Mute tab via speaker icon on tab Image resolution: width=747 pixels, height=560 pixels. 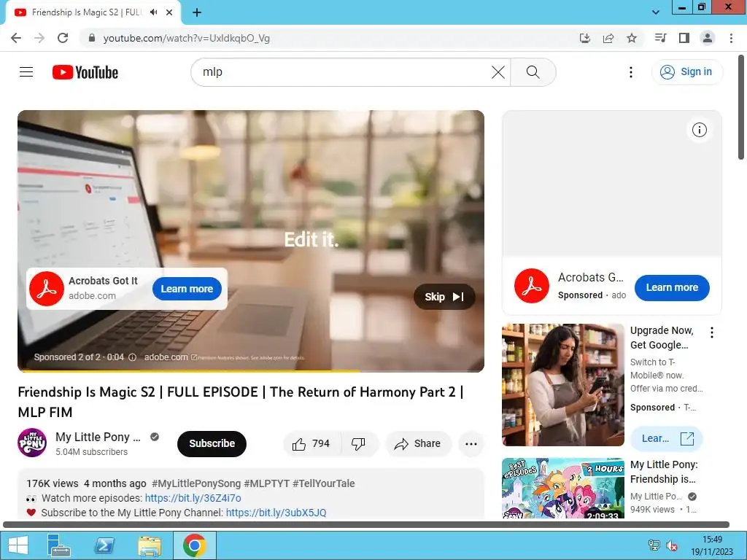(x=153, y=12)
